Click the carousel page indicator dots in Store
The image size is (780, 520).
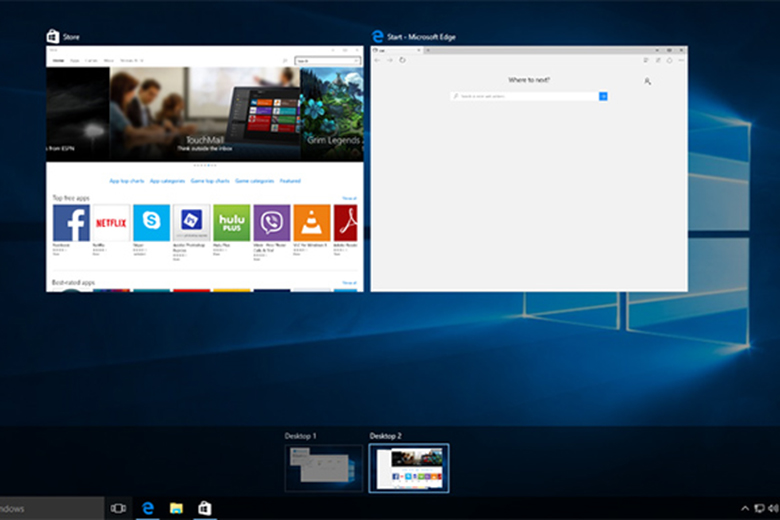[x=205, y=165]
